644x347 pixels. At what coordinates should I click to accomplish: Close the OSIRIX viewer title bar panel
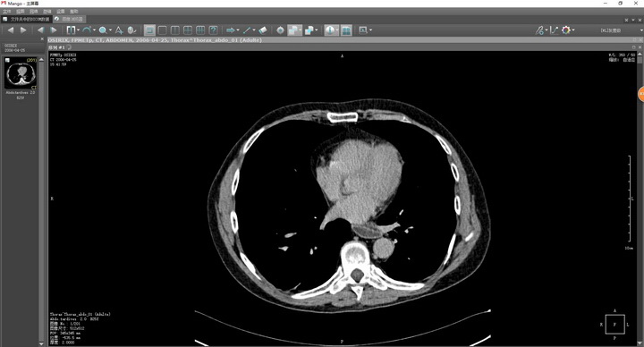tap(640, 40)
